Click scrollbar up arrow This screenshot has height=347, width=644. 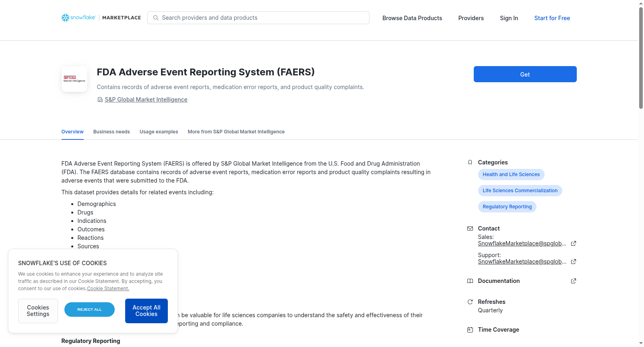641,3
